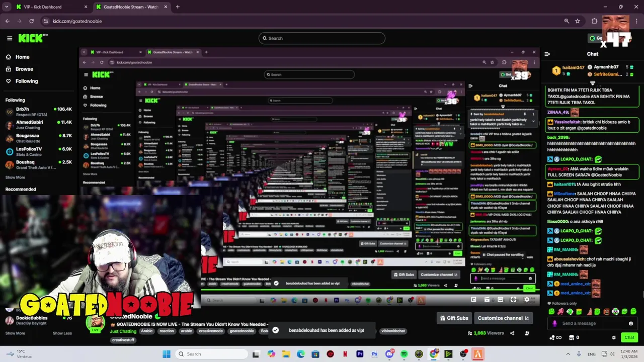Click the creativemode stream tag
The width and height of the screenshot is (644, 362).
tap(211, 331)
